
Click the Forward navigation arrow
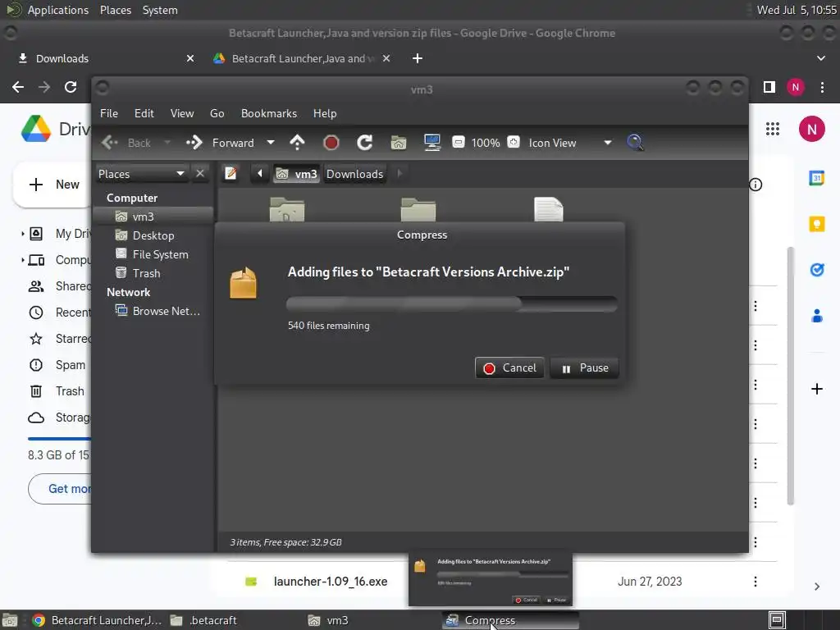point(220,143)
